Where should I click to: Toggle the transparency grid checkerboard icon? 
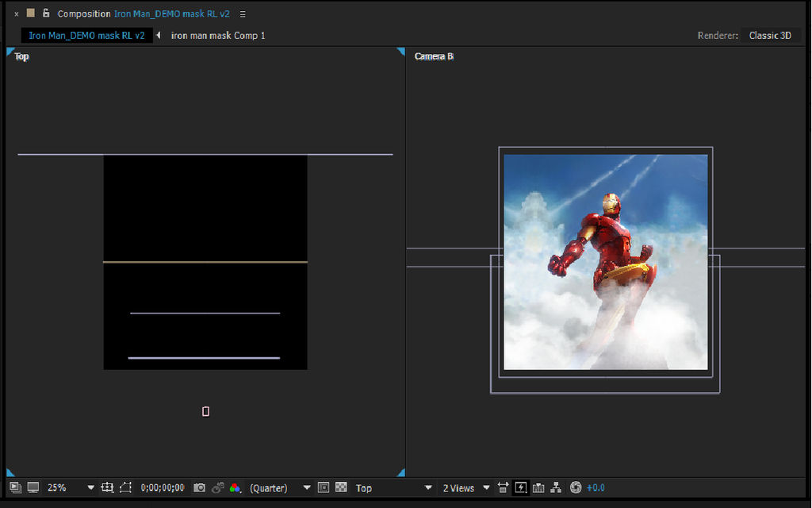tap(341, 487)
